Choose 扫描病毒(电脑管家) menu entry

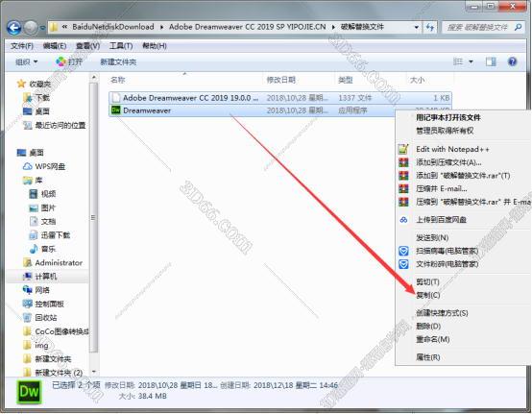click(x=447, y=251)
